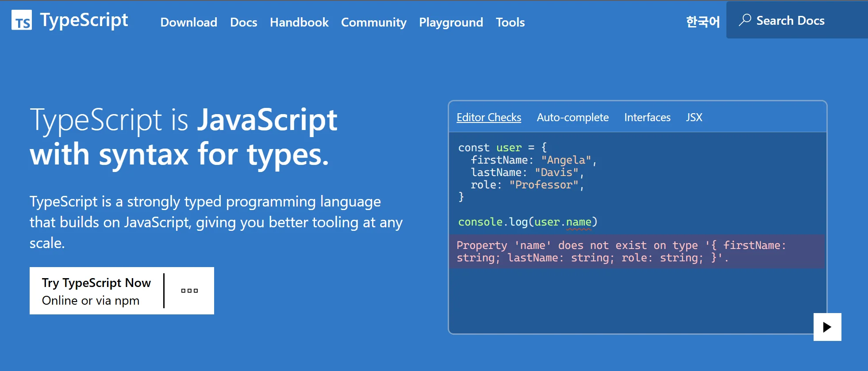The width and height of the screenshot is (868, 371).
Task: Switch to the JSX tab
Action: [694, 117]
